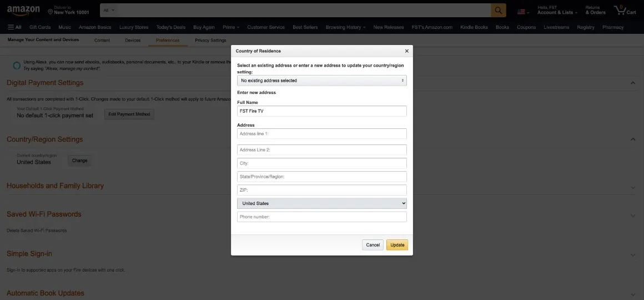Click Manage Your Content and Devices

43,40
